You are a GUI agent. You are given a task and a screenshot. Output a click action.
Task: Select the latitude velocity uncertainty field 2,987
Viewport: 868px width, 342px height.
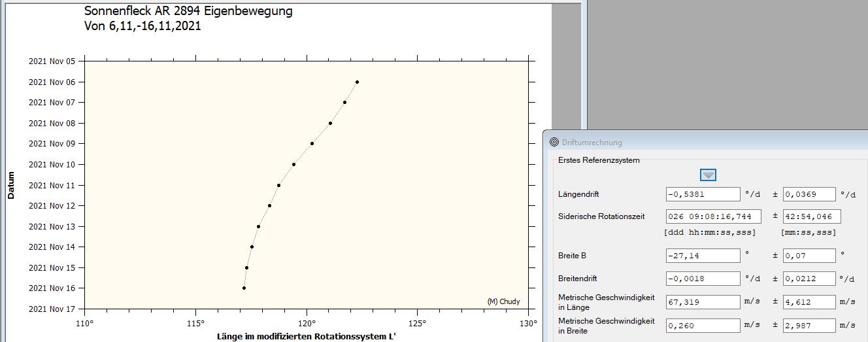809,325
